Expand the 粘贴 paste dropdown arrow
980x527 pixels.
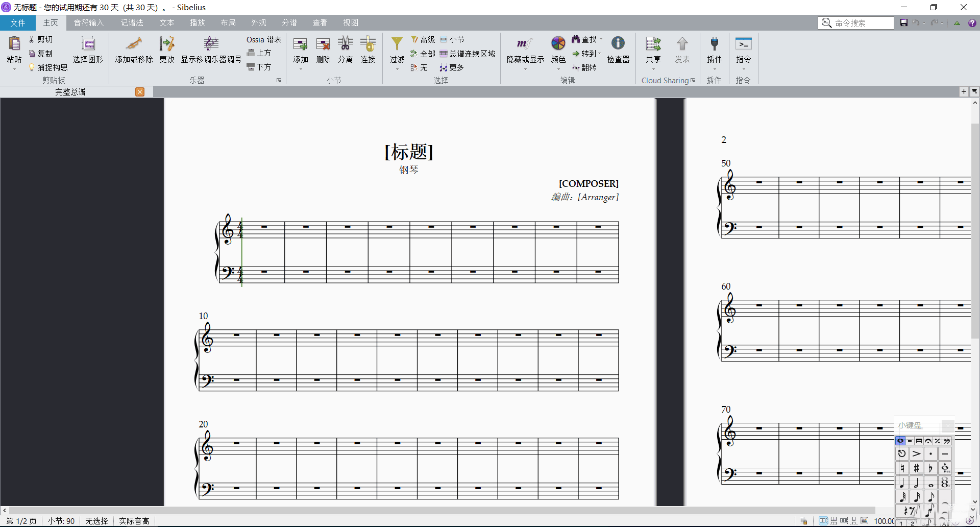tap(14, 69)
